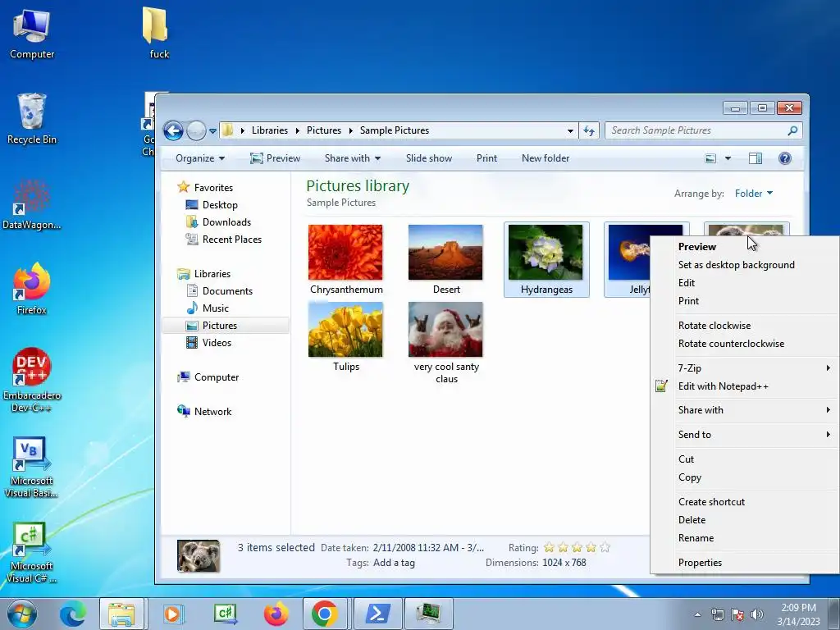Image resolution: width=840 pixels, height=630 pixels.
Task: Open PowerShell from taskbar
Action: (377, 614)
